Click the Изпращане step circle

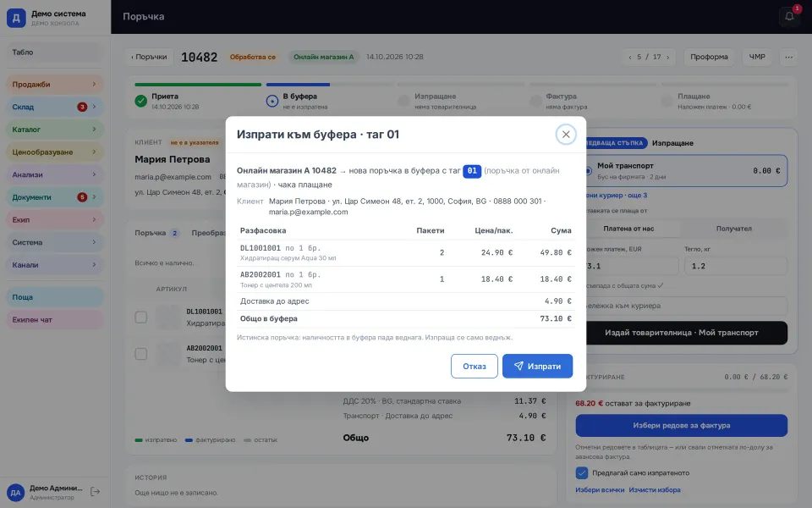point(403,101)
